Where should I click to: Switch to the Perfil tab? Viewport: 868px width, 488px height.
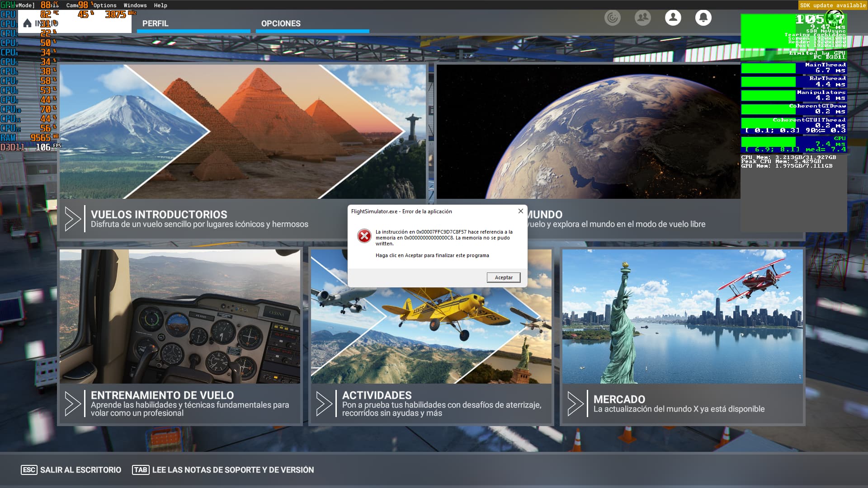[x=156, y=23]
